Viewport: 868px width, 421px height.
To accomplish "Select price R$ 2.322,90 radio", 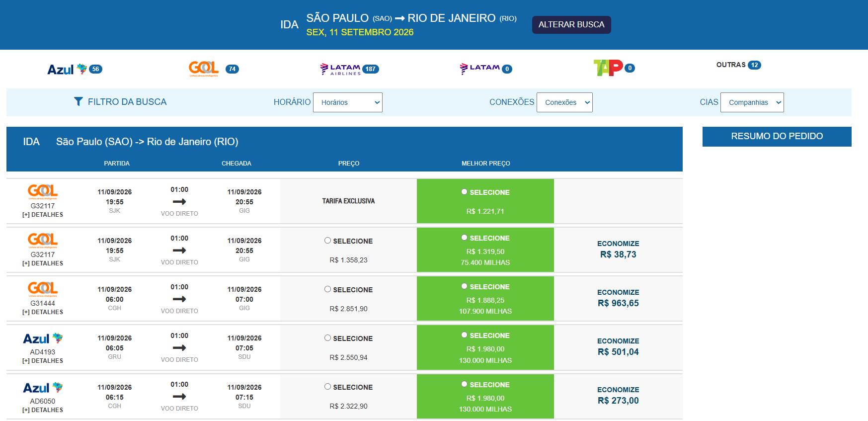I will click(327, 387).
